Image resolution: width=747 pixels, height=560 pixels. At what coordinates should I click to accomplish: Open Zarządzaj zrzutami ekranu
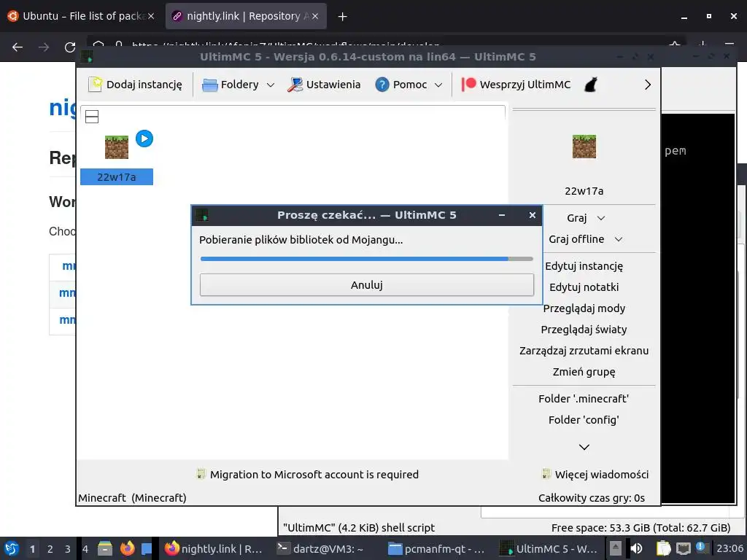(x=584, y=351)
